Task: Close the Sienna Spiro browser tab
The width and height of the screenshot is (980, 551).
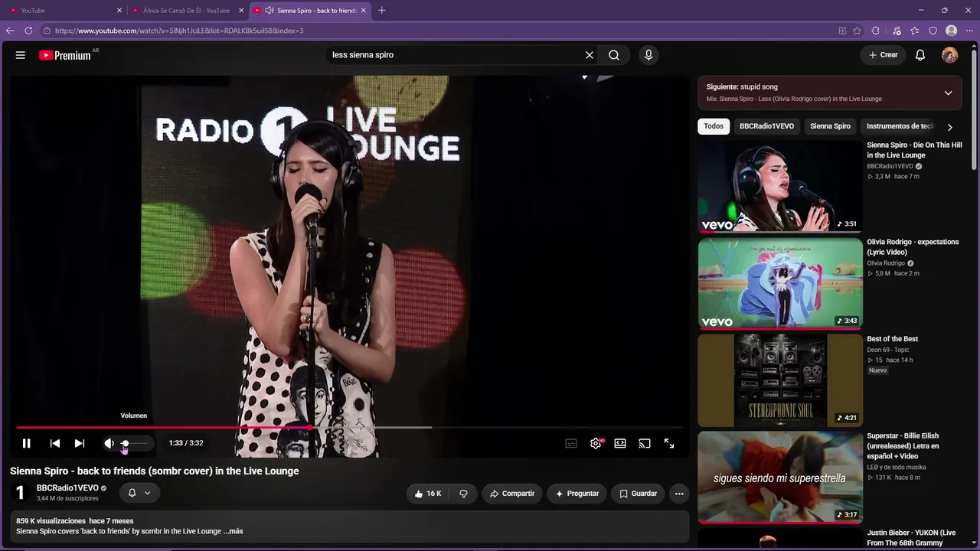Action: point(364,11)
